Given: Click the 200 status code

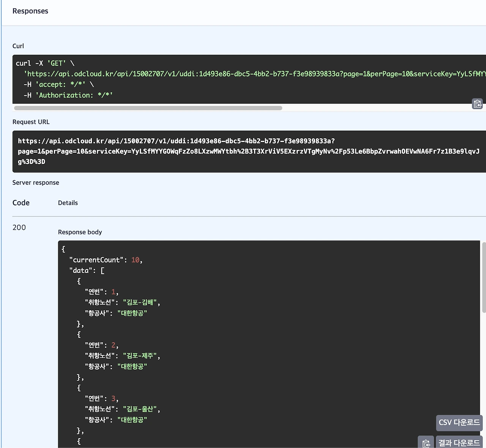Looking at the screenshot, I should [x=19, y=227].
